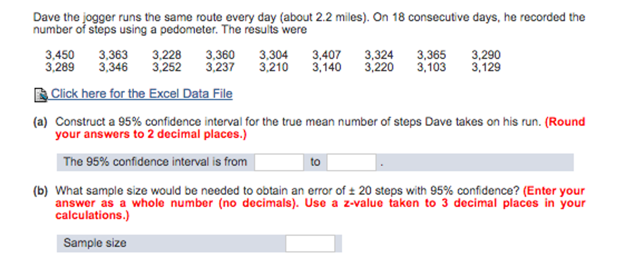Click the '(b)' question label
Viewport: 644px width, 268px height.
[x=40, y=191]
